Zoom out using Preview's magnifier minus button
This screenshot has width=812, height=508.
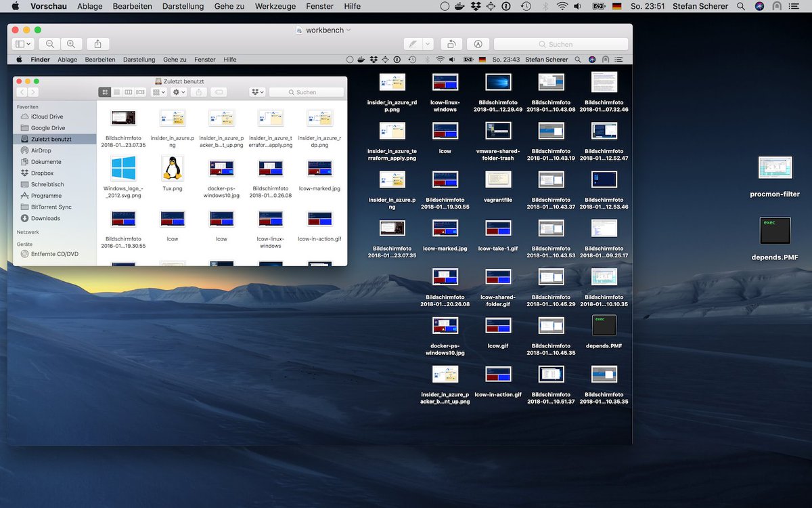click(x=50, y=44)
